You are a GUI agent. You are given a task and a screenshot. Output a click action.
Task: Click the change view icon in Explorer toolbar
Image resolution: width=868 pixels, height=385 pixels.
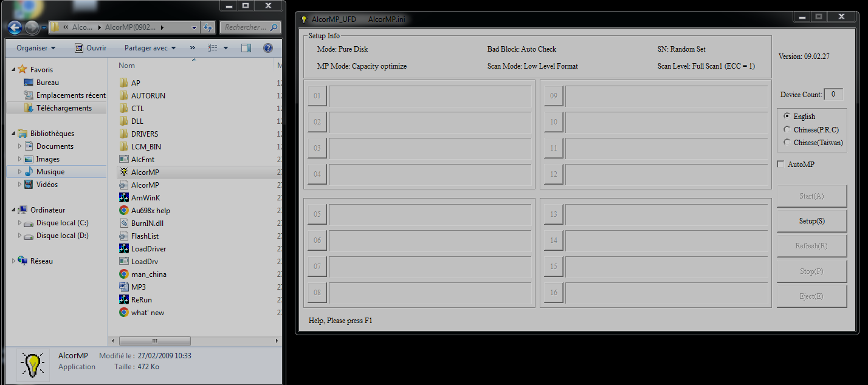pos(212,48)
